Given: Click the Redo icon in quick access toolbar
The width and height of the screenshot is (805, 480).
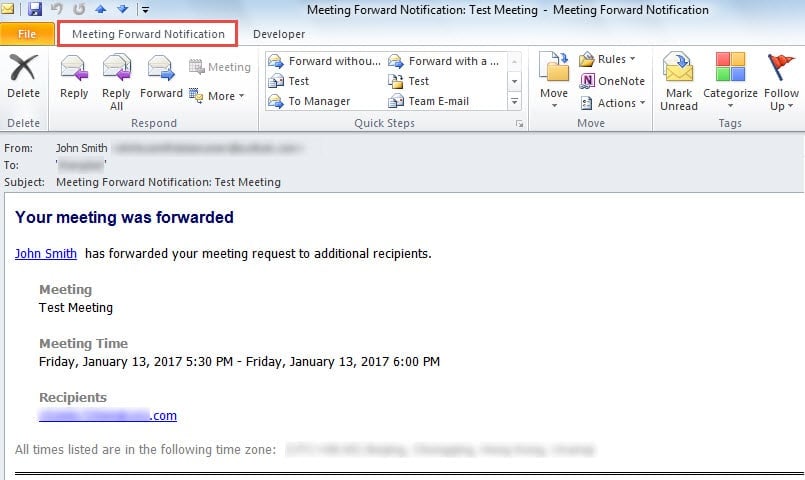Looking at the screenshot, I should coord(79,9).
